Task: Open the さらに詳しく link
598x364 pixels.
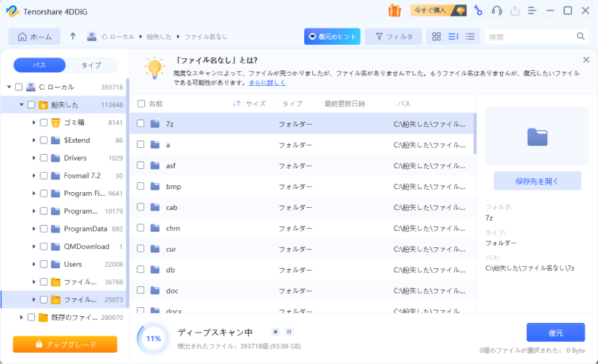Action: tap(267, 83)
